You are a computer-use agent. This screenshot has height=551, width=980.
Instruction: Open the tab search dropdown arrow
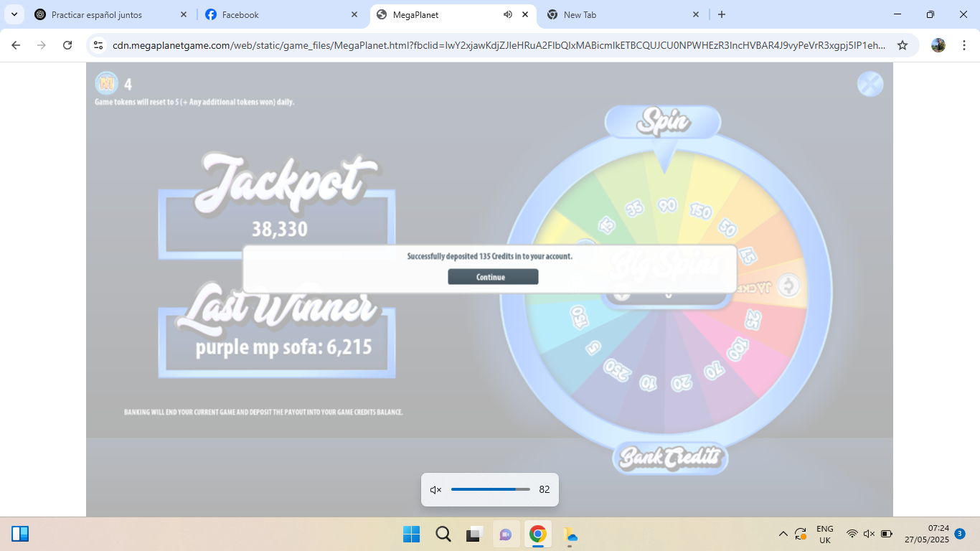(14, 14)
